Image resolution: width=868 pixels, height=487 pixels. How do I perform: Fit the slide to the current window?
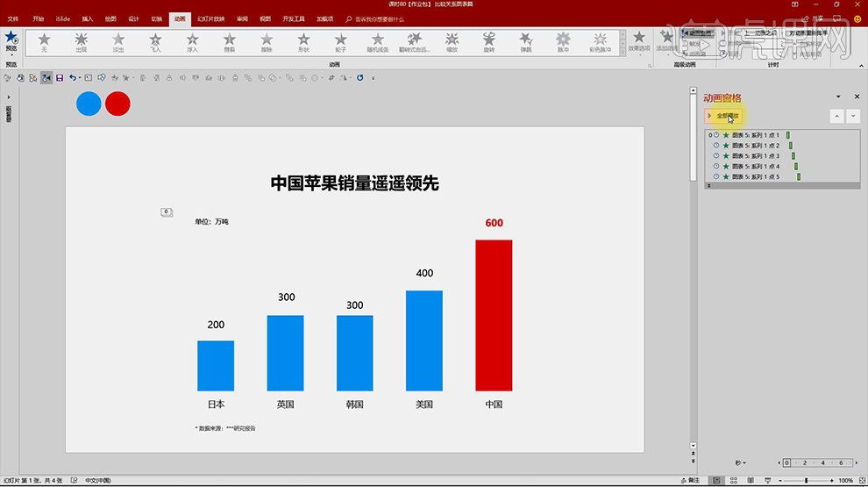[x=862, y=481]
